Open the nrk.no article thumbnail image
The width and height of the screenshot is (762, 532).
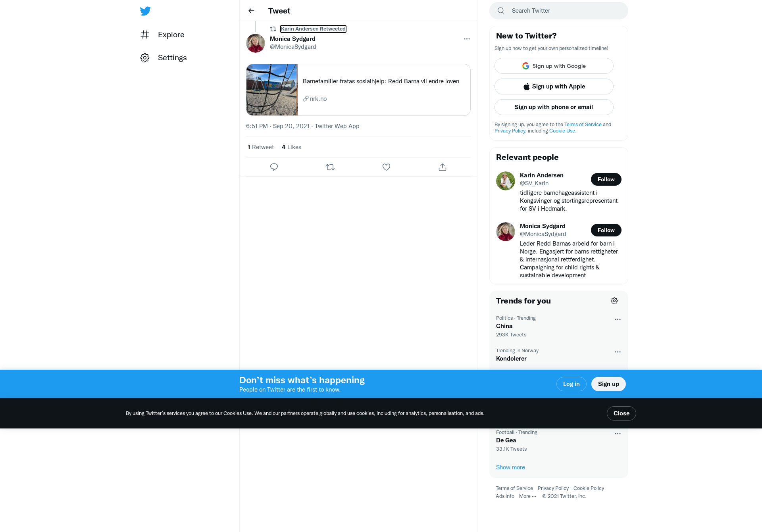[x=272, y=90]
